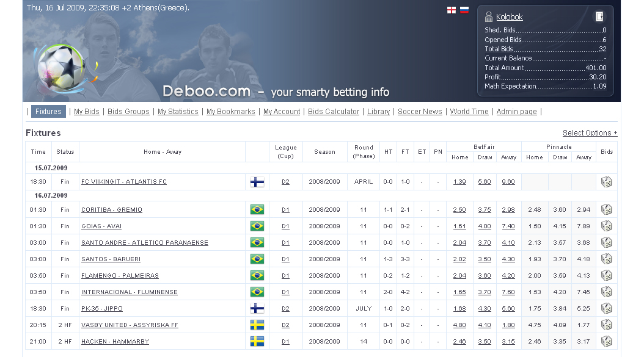Click the bids dice icon for PK-35 - Jippo
This screenshot has width=644, height=357.
pyautogui.click(x=607, y=308)
